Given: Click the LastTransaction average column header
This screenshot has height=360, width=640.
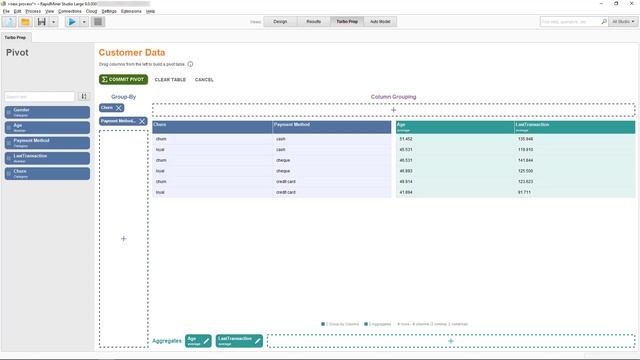Looking at the screenshot, I should [x=575, y=127].
